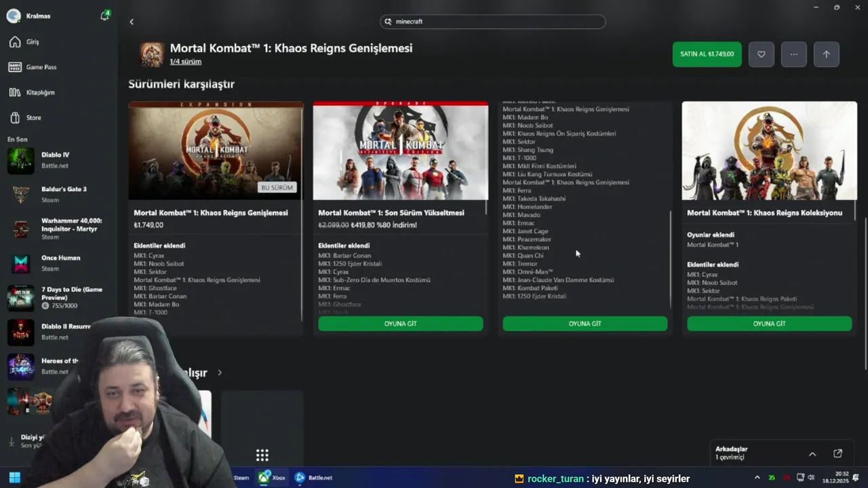Click 'MK1: Quan Chi' entry
The width and height of the screenshot is (868, 488).
pos(523,256)
